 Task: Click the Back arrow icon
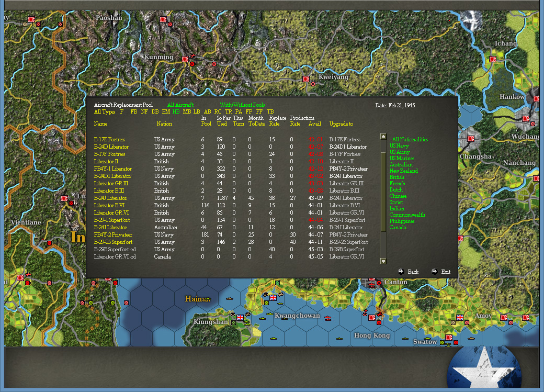pyautogui.click(x=401, y=272)
